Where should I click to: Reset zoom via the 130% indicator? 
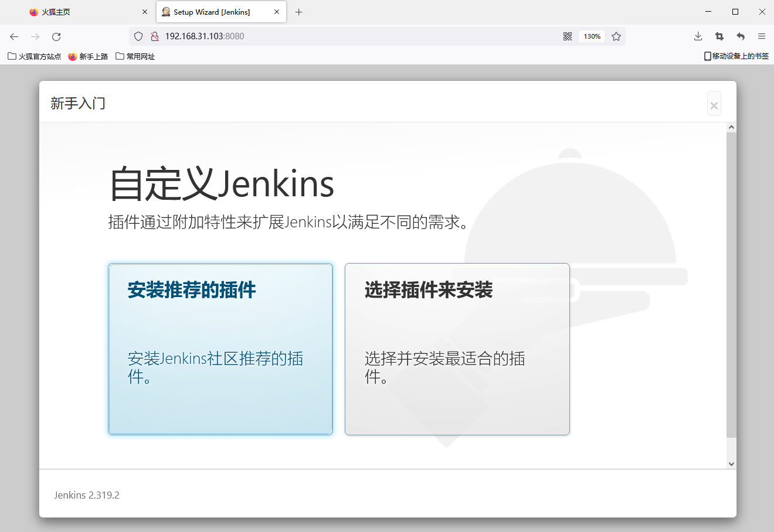point(592,36)
